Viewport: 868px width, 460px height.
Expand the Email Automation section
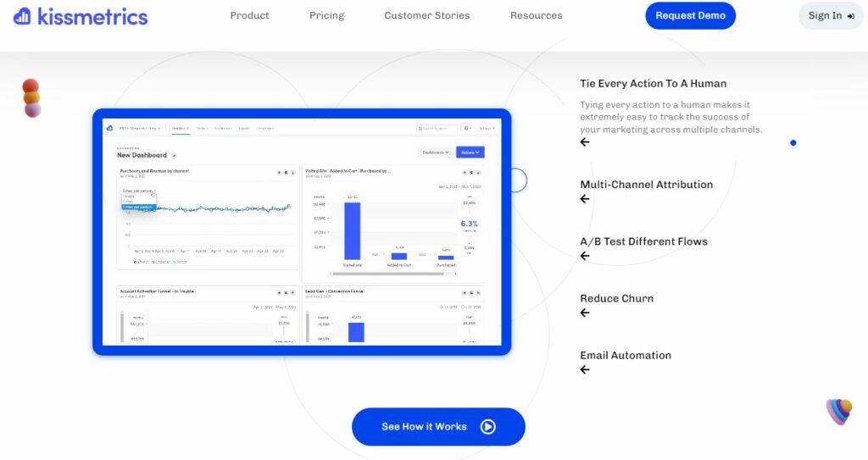626,356
